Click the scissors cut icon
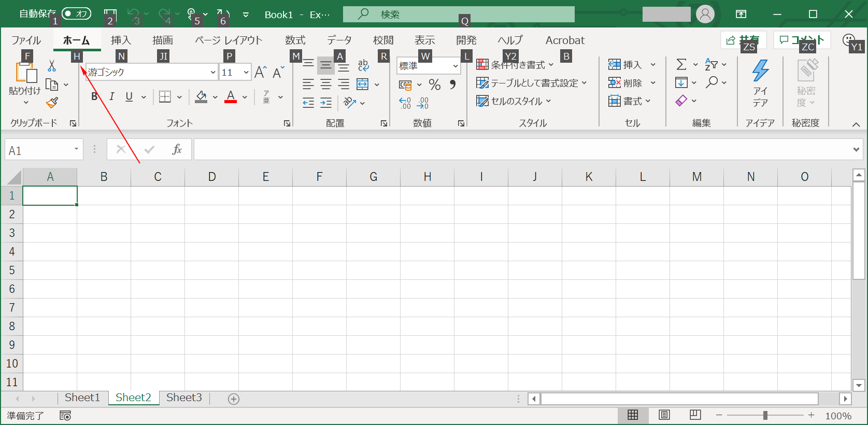This screenshot has width=868, height=425. [52, 66]
